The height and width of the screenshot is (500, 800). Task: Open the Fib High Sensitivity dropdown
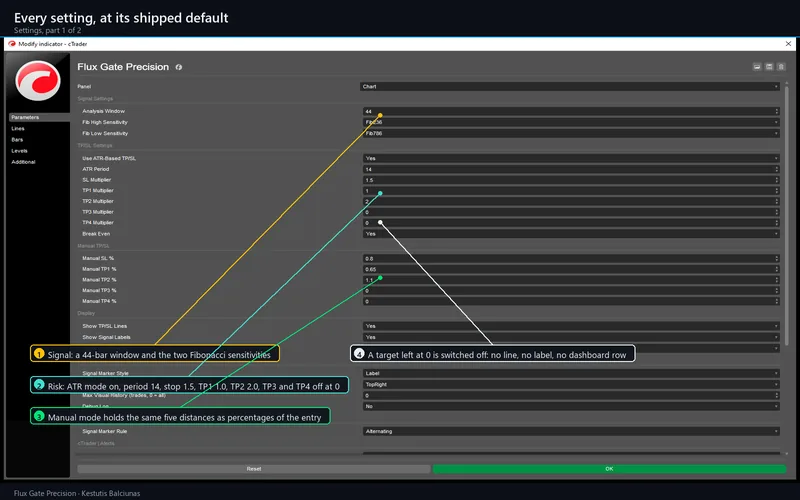(x=571, y=122)
